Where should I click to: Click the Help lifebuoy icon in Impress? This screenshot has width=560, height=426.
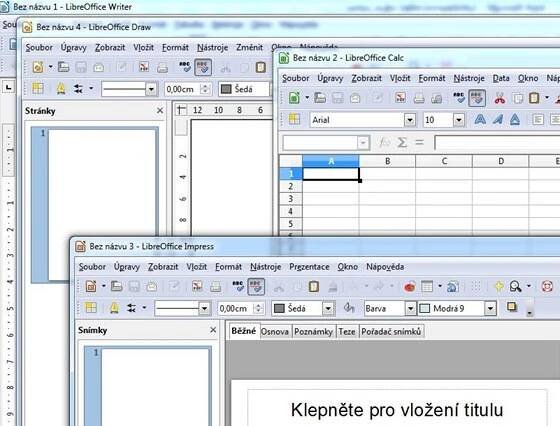pos(547,286)
